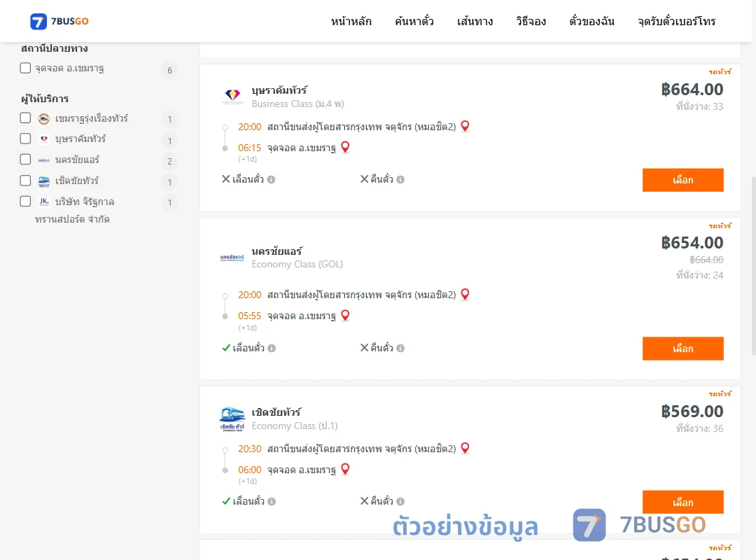Check the บุษราคัมทัวร์ operator filter
The height and width of the screenshot is (560, 756).
click(x=26, y=139)
